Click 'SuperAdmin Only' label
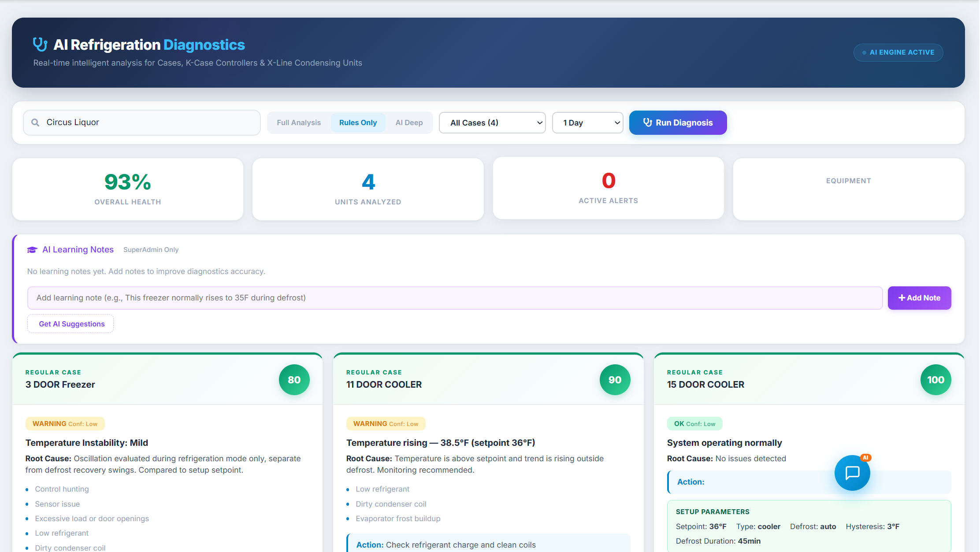 pos(151,250)
